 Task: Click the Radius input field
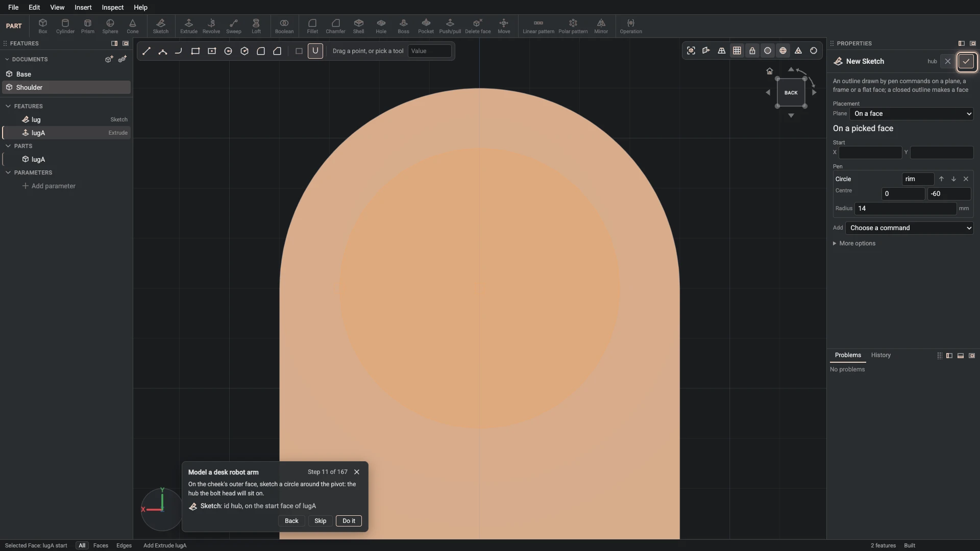click(x=905, y=209)
